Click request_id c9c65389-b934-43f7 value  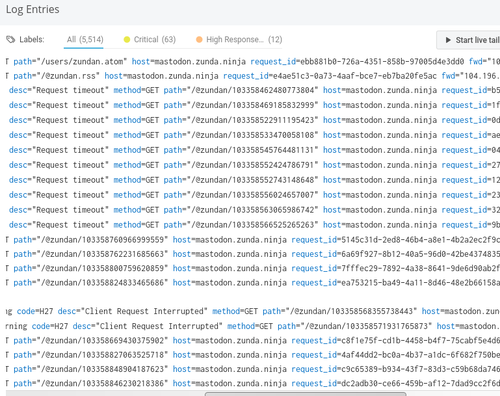(421, 369)
